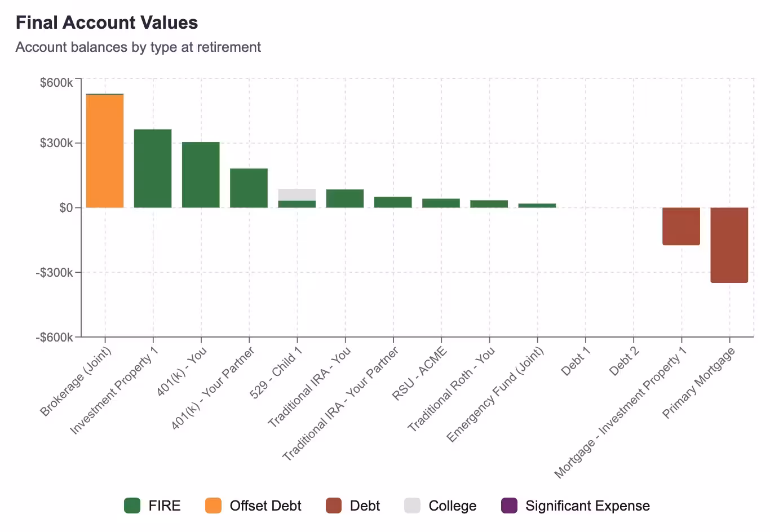770x532 pixels.
Task: Click the 401(k) - You bar
Action: 201,175
